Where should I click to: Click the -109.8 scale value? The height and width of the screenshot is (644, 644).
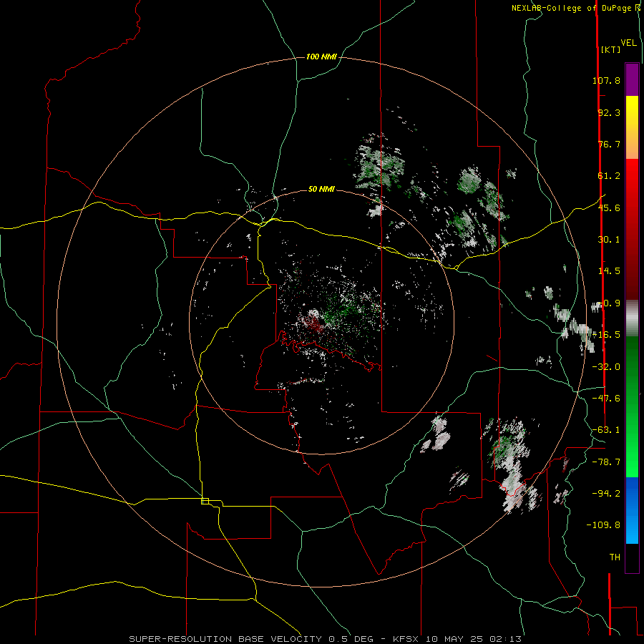tap(603, 525)
